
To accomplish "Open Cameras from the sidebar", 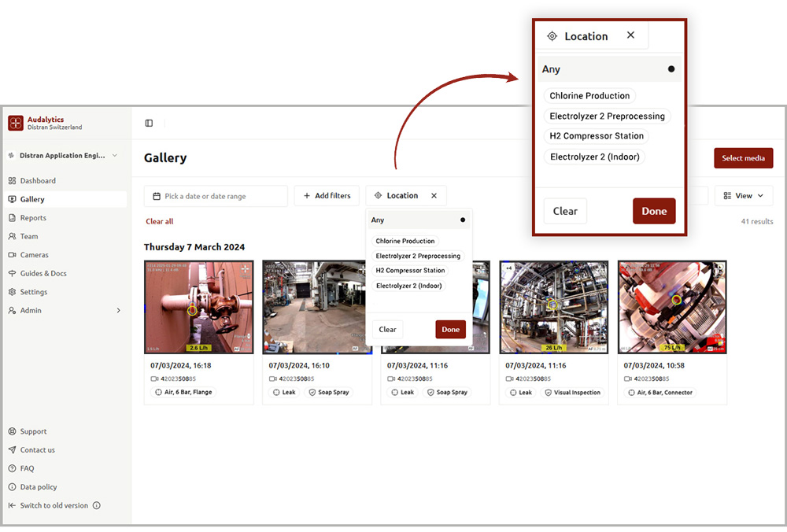I will 34,255.
